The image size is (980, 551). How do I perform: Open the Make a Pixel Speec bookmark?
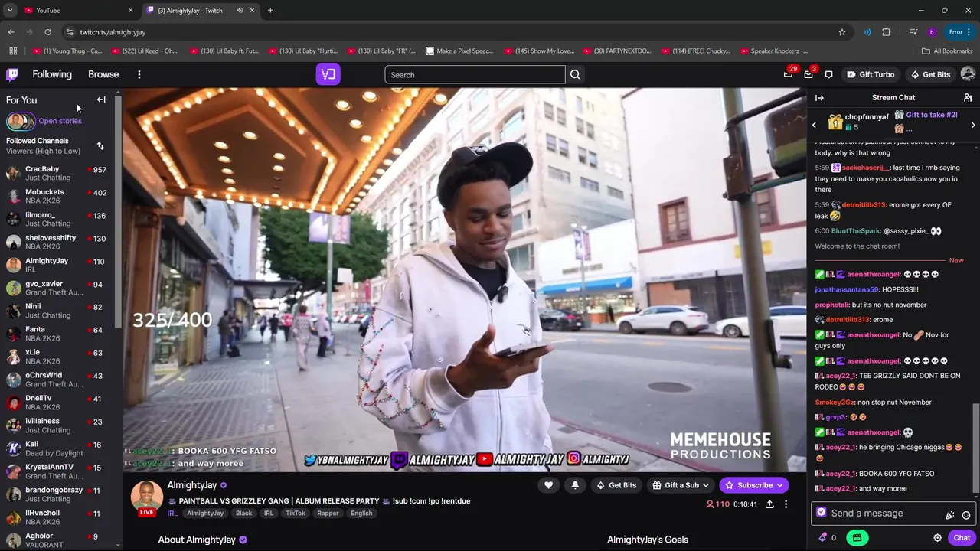459,51
